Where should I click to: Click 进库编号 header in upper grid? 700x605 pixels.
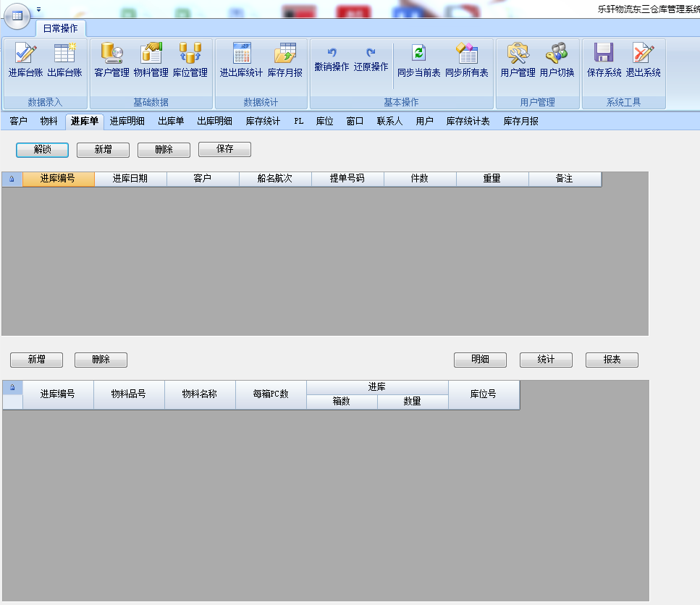tap(58, 179)
